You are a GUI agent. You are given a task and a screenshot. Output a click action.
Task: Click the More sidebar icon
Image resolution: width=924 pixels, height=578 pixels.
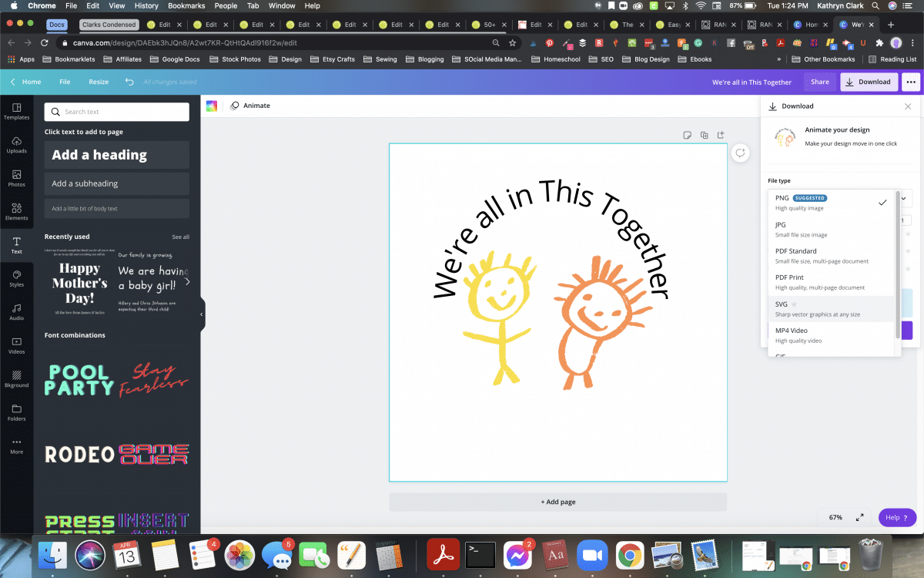point(16,445)
